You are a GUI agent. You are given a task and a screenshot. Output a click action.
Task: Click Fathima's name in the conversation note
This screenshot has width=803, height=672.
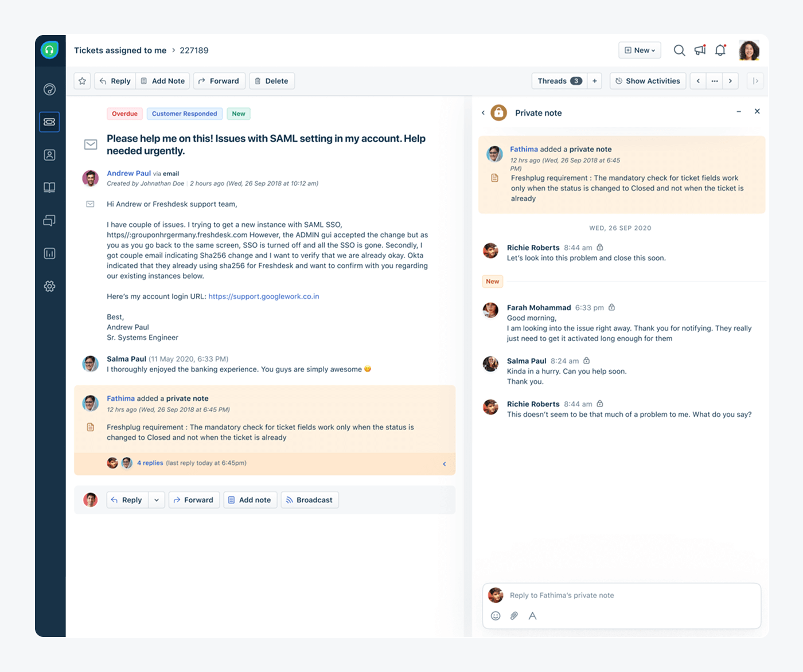[120, 398]
